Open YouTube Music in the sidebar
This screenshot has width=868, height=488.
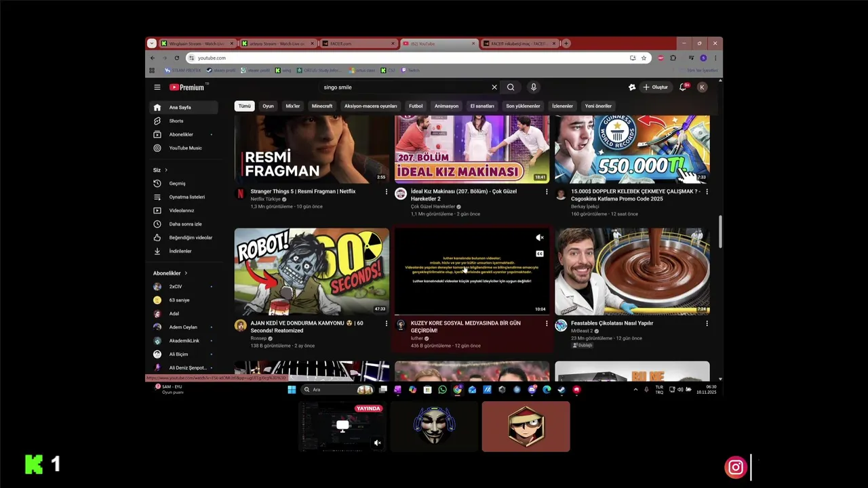(x=184, y=148)
